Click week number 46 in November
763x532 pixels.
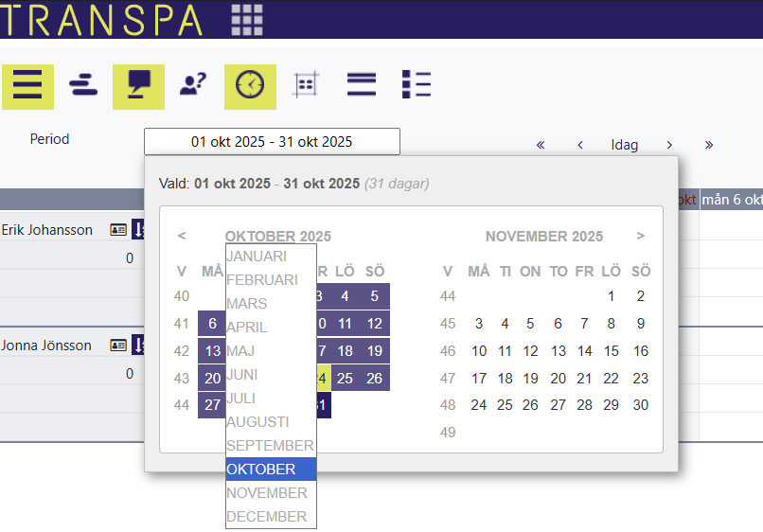coord(448,351)
